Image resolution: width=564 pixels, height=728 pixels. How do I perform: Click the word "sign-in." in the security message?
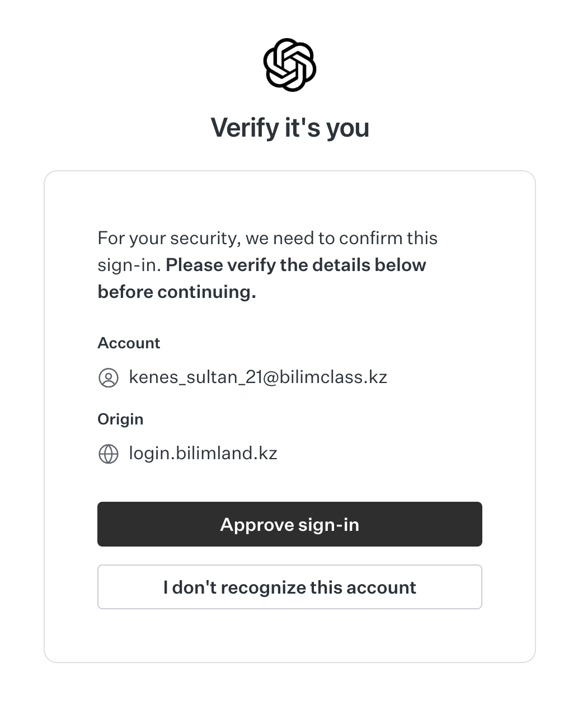click(x=129, y=265)
